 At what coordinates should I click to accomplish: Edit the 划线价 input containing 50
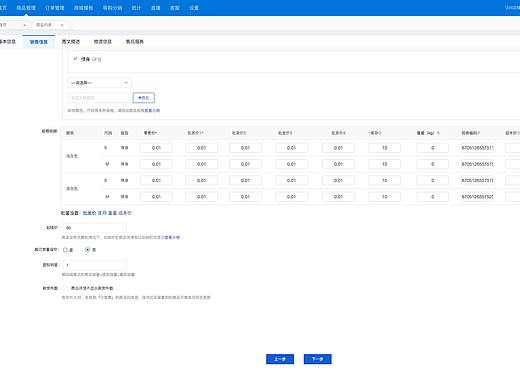(x=94, y=228)
